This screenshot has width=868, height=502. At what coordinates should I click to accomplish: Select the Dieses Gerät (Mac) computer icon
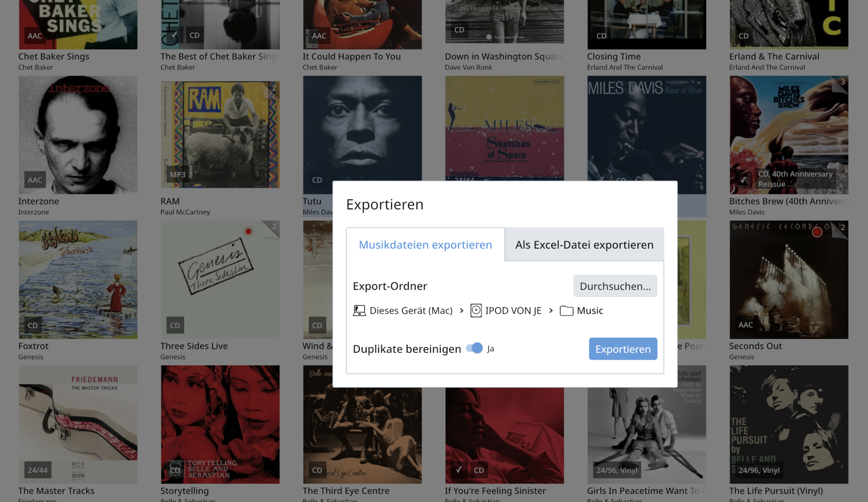359,311
